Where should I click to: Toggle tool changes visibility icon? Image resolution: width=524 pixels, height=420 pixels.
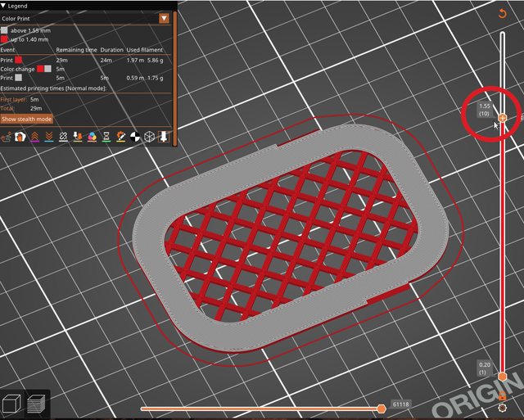pyautogui.click(x=78, y=137)
